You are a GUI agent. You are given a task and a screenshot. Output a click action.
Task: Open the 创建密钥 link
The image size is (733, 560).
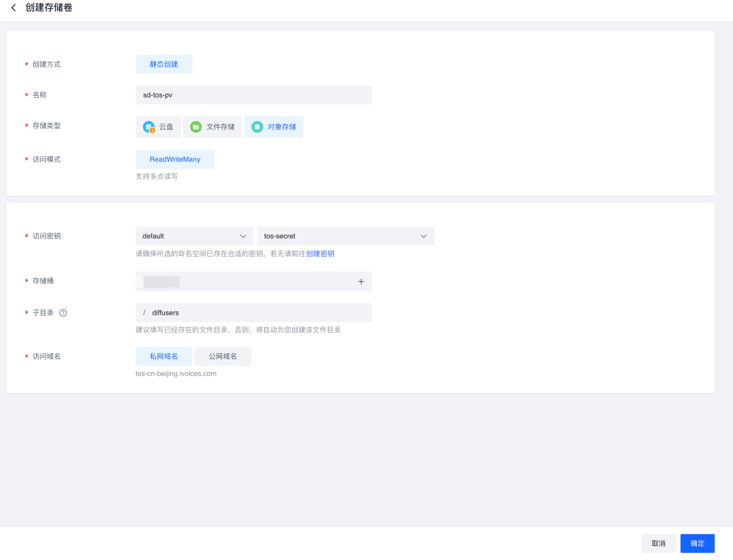tap(320, 254)
